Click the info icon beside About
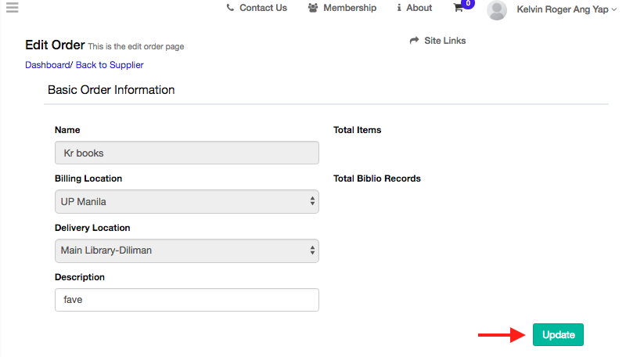 pyautogui.click(x=399, y=8)
